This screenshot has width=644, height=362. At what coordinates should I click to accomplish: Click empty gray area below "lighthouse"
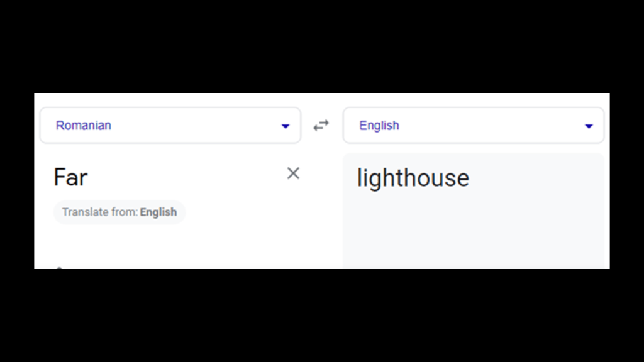[x=473, y=233]
